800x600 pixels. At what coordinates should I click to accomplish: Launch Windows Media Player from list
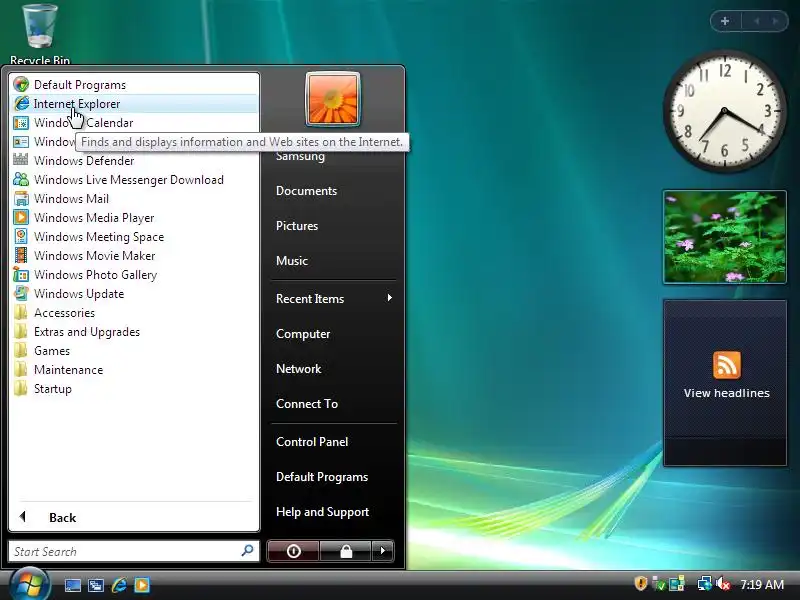[x=134, y=217]
